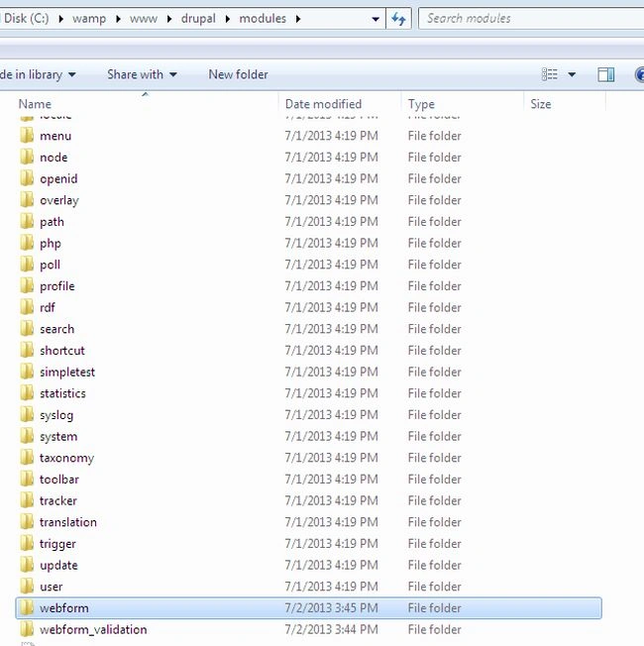Select the shortcut folder name

[62, 351]
